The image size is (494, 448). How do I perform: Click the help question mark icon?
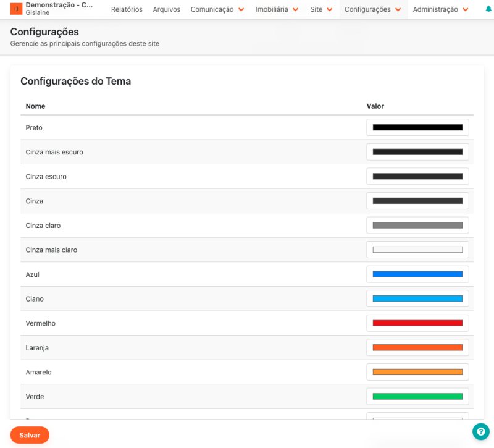coord(480,431)
